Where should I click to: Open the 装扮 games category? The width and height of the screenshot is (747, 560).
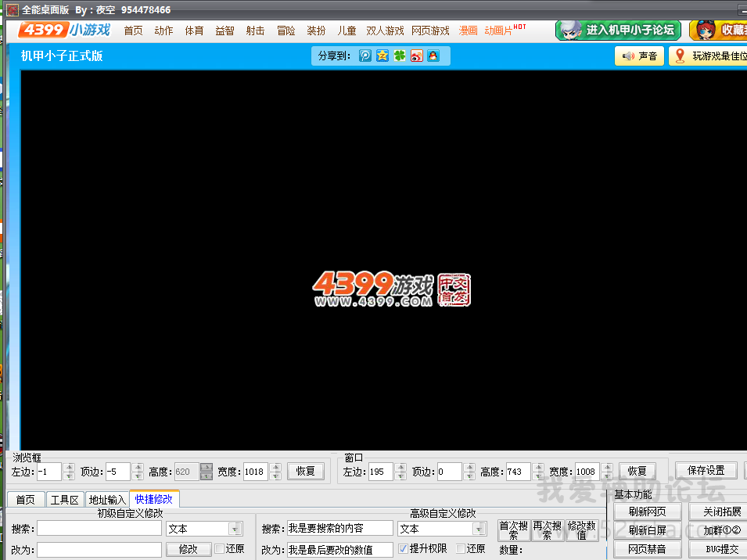[316, 31]
